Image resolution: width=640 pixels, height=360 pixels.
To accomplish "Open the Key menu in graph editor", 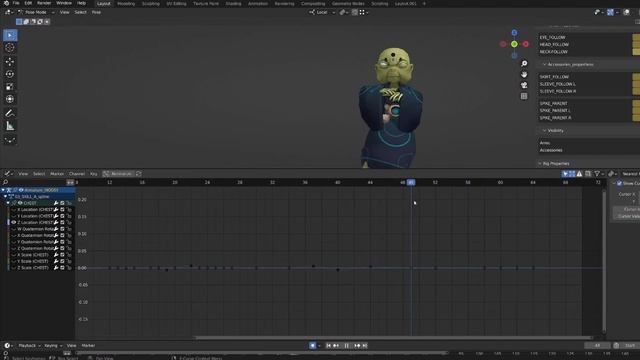I will pyautogui.click(x=93, y=174).
